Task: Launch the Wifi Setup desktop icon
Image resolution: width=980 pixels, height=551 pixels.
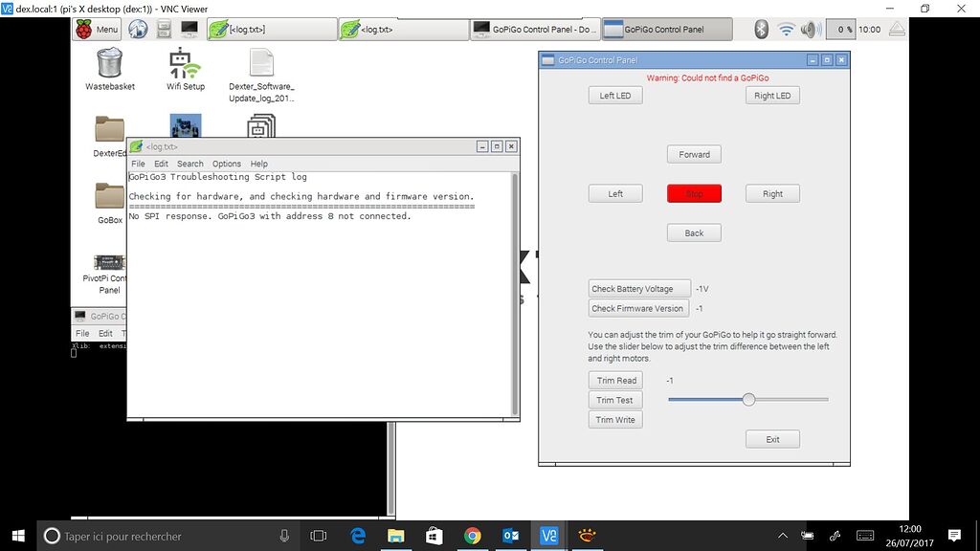Action: [x=186, y=63]
